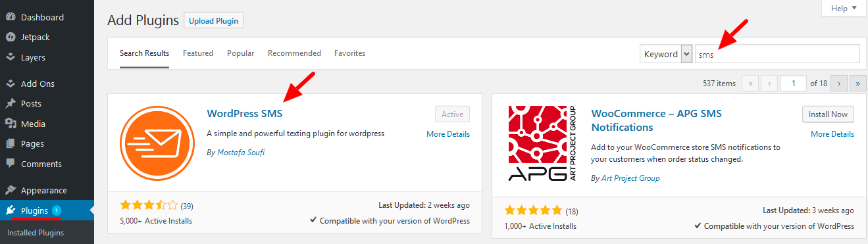This screenshot has width=868, height=244.
Task: Click the plugins update count badge
Action: [56, 210]
